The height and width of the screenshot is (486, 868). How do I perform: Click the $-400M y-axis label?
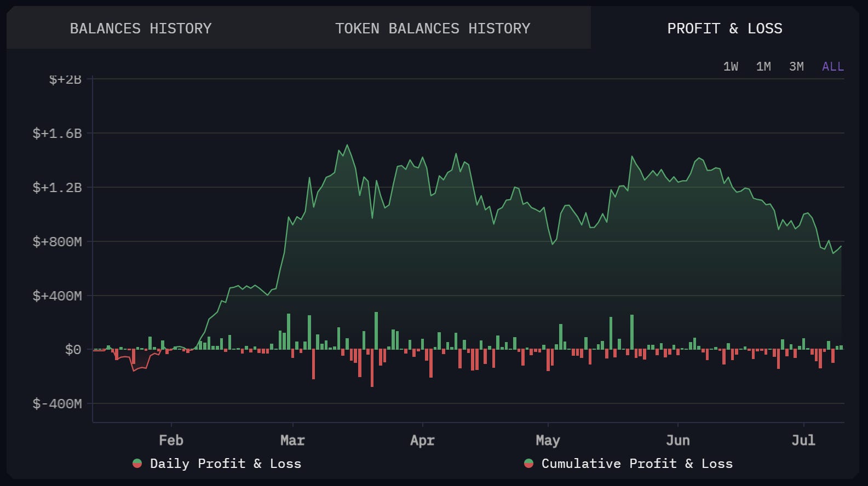pos(57,403)
